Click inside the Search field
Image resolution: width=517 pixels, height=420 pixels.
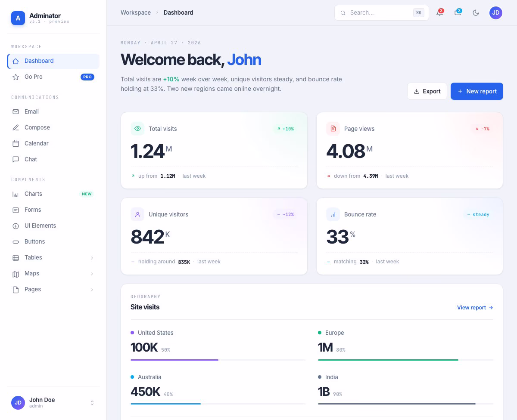(x=379, y=12)
